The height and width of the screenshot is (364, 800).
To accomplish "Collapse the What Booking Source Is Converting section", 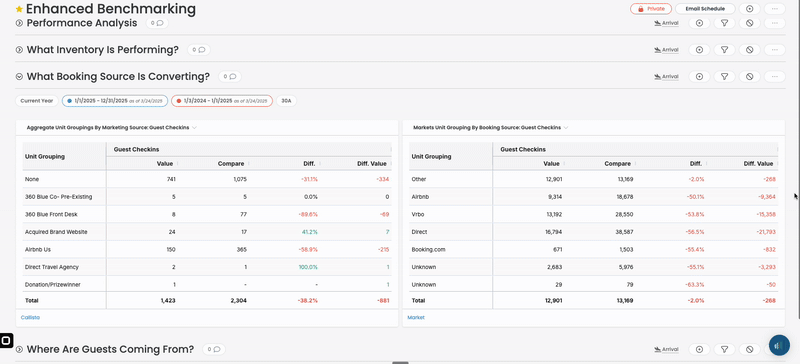I will [19, 77].
